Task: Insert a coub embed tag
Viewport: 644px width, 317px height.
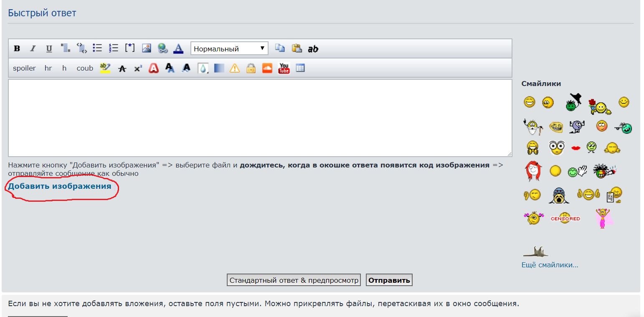Action: [85, 68]
